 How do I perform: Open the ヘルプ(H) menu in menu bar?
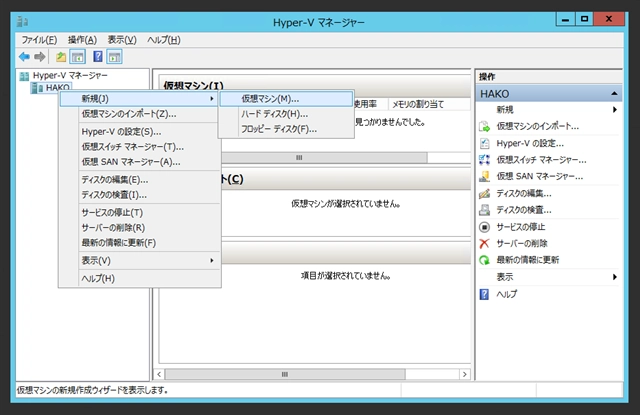pyautogui.click(x=164, y=40)
